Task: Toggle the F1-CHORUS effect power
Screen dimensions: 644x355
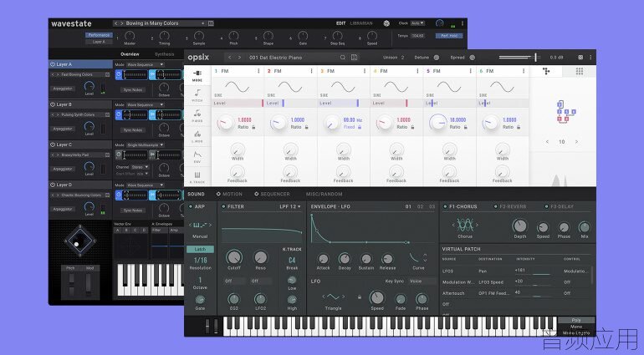Action: pos(445,206)
